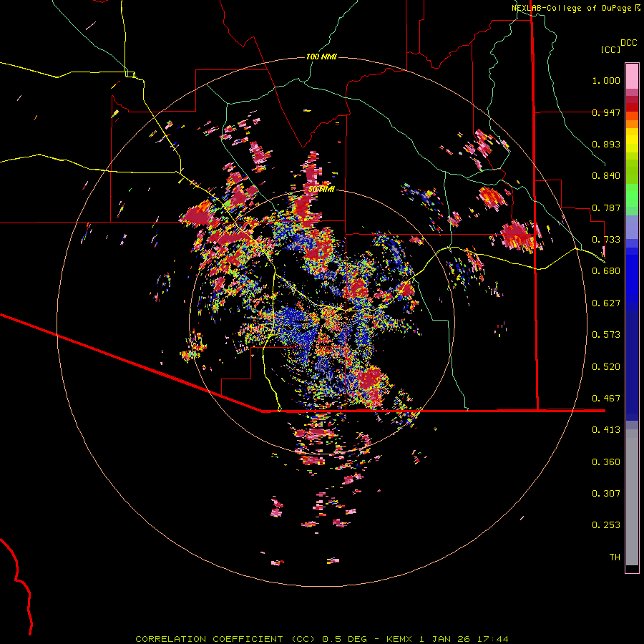Click the 0.5 DEG elevation text
644x644 pixels.
(344, 639)
